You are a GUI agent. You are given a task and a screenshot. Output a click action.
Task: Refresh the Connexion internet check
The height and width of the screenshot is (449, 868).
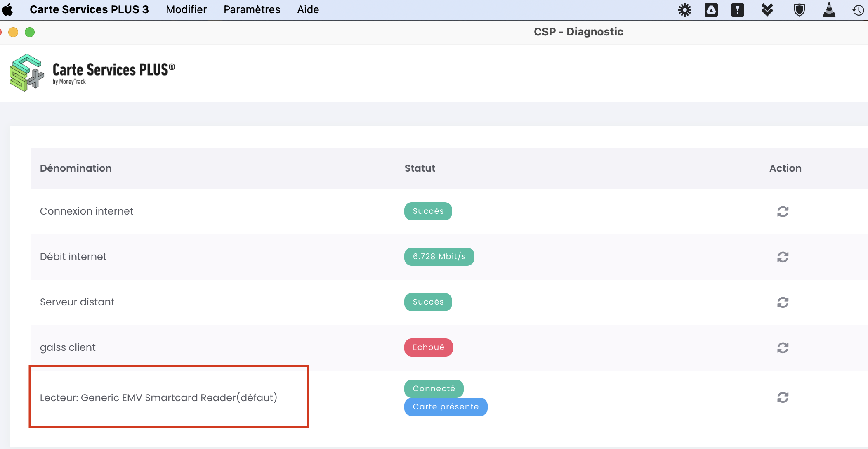783,212
